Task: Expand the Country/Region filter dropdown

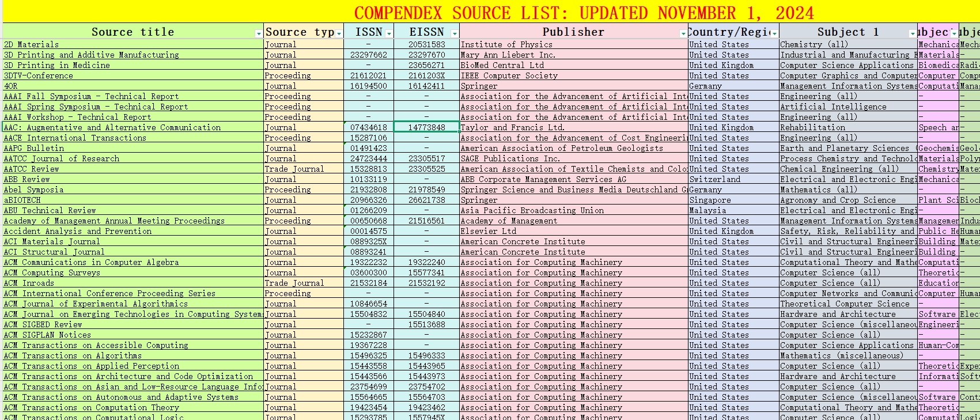Action: [774, 34]
